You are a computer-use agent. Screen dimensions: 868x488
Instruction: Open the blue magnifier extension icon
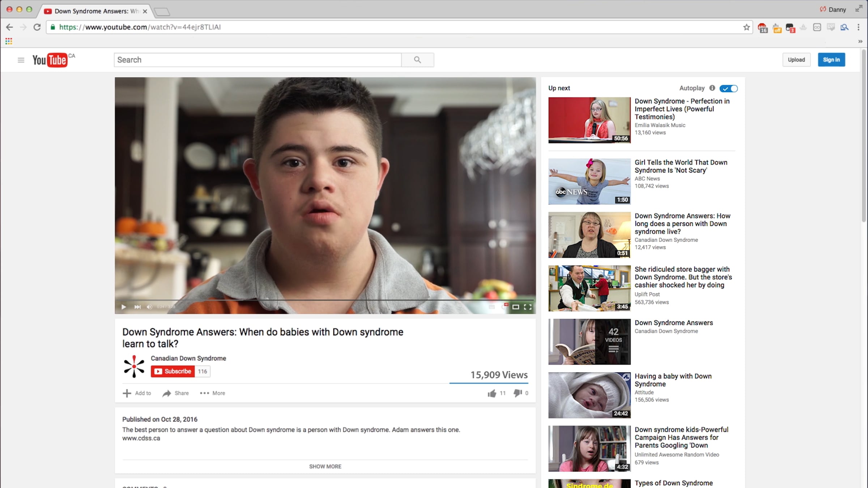point(844,27)
